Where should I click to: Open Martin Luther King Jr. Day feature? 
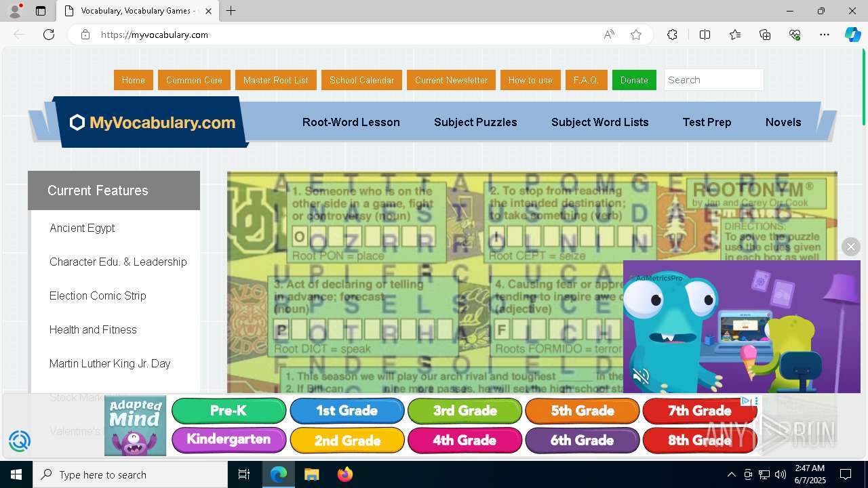pos(110,363)
